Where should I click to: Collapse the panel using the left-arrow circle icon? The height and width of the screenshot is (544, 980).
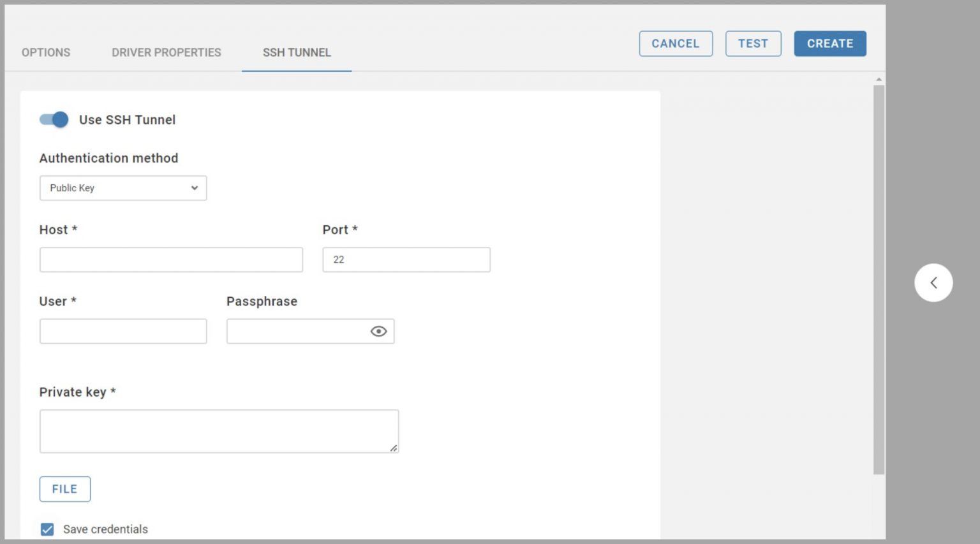click(933, 283)
